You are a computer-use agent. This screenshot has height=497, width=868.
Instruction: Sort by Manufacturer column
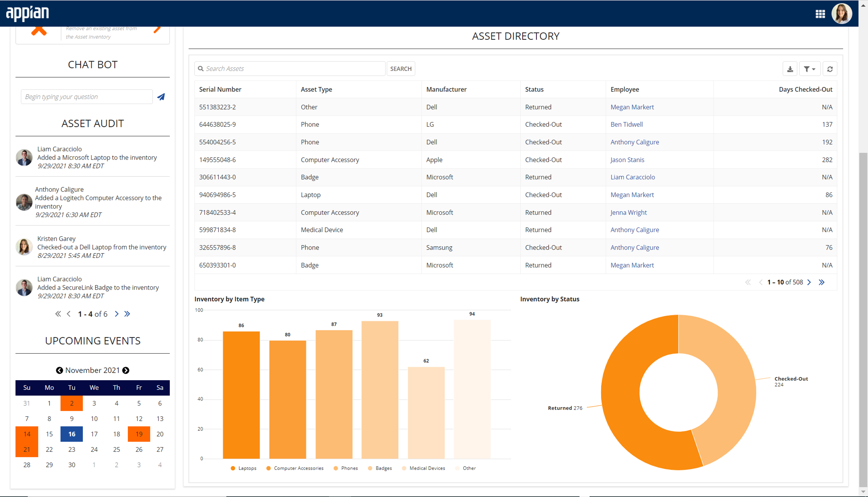coord(446,90)
